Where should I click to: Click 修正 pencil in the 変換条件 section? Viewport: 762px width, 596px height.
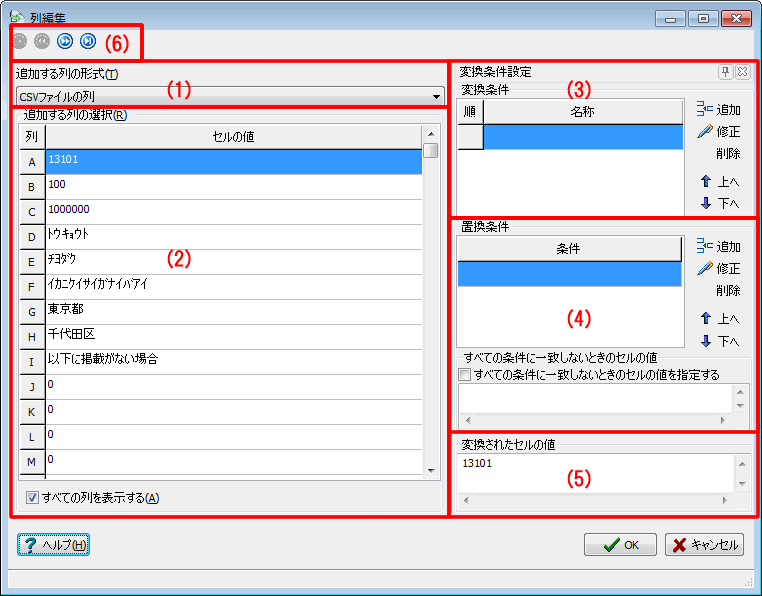[718, 132]
